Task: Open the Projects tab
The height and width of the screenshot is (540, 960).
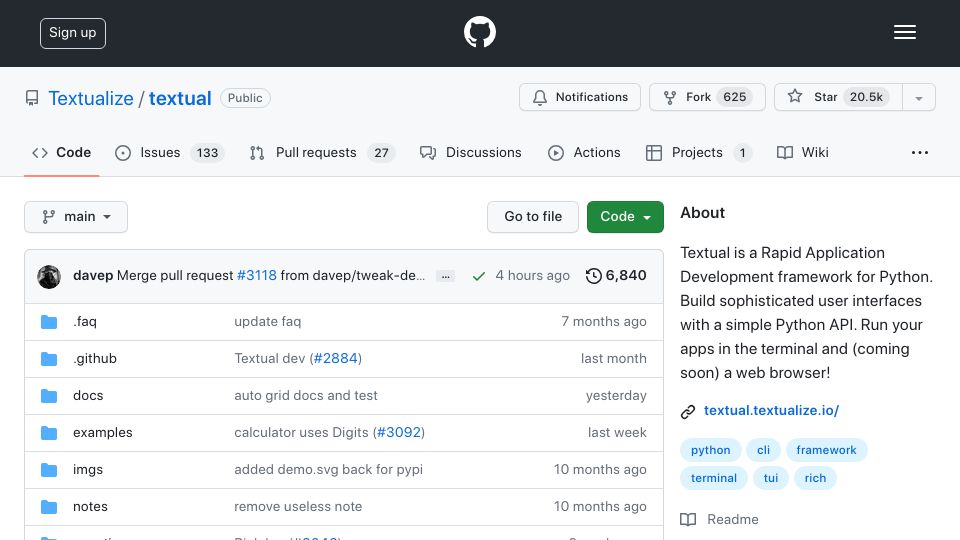Action: pyautogui.click(x=699, y=152)
